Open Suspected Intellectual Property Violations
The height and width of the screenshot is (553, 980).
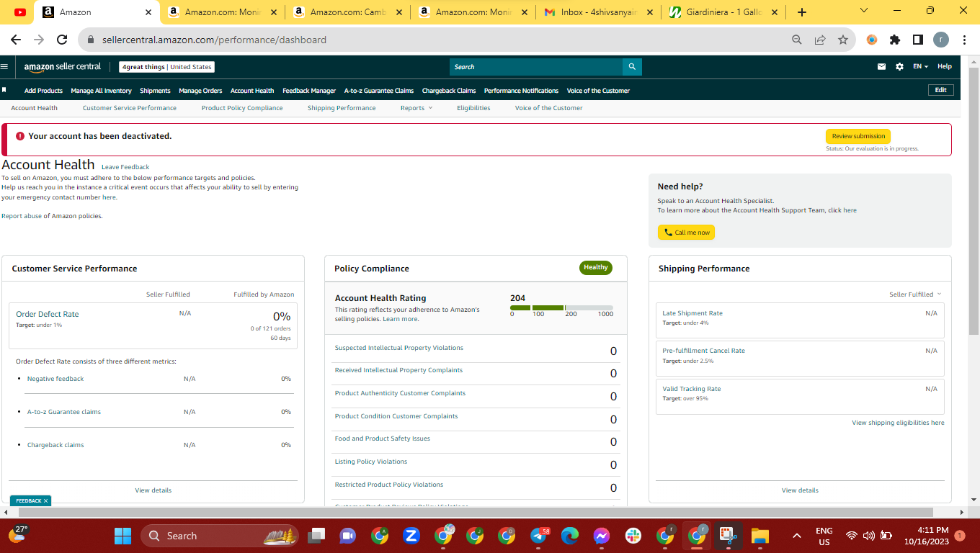(x=399, y=348)
